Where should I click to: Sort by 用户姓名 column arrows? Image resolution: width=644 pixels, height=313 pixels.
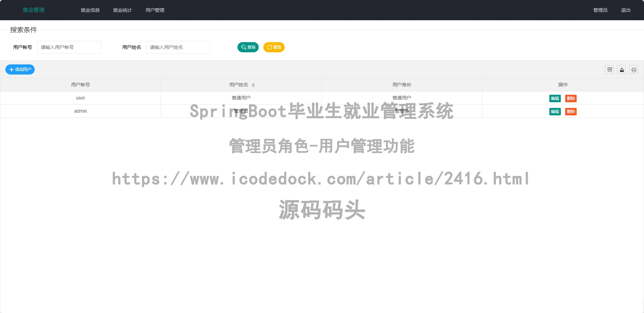253,85
